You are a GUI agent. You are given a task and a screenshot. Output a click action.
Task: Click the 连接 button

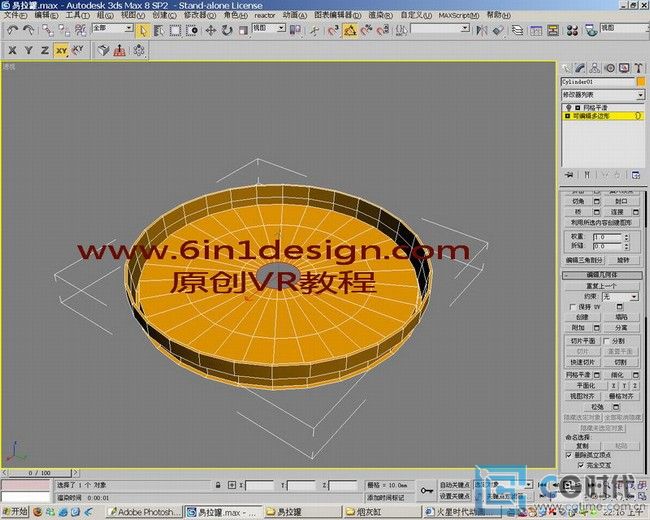[617, 212]
